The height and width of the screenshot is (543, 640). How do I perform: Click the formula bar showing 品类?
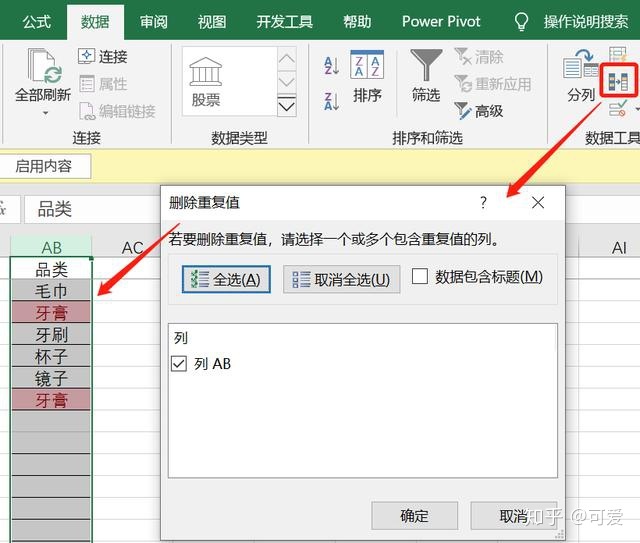tap(92, 209)
